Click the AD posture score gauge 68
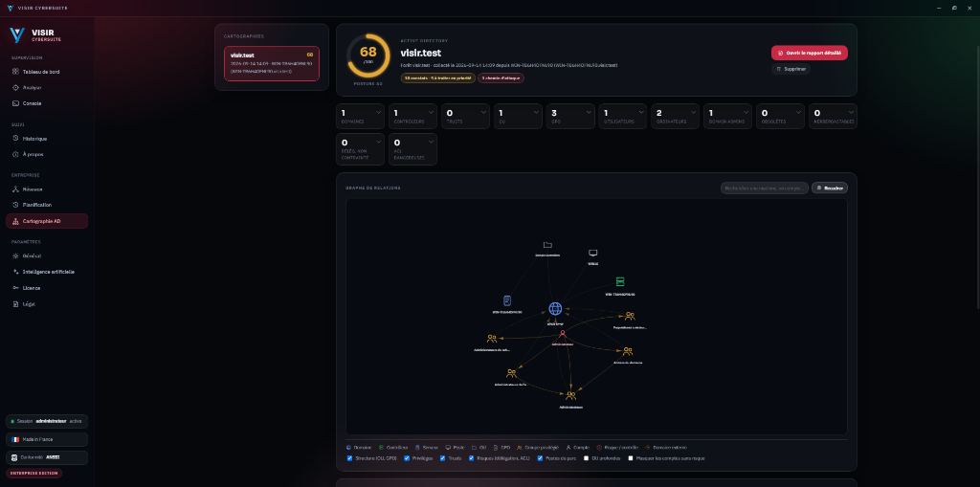Viewport: 980px width, 487px height. [368, 55]
